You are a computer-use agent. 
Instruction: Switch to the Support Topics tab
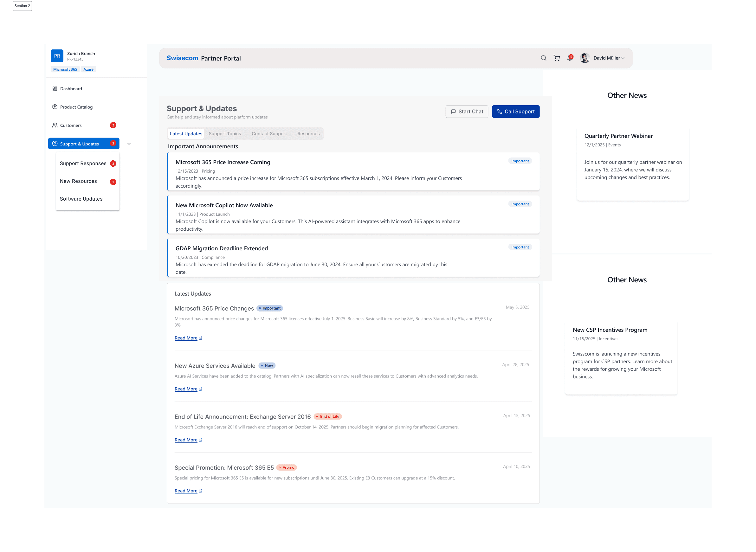pos(225,134)
